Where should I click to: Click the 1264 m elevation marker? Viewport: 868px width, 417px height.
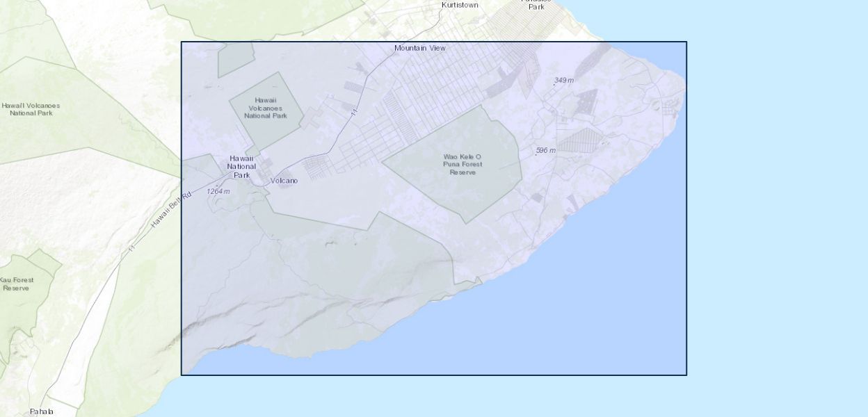[x=218, y=191]
